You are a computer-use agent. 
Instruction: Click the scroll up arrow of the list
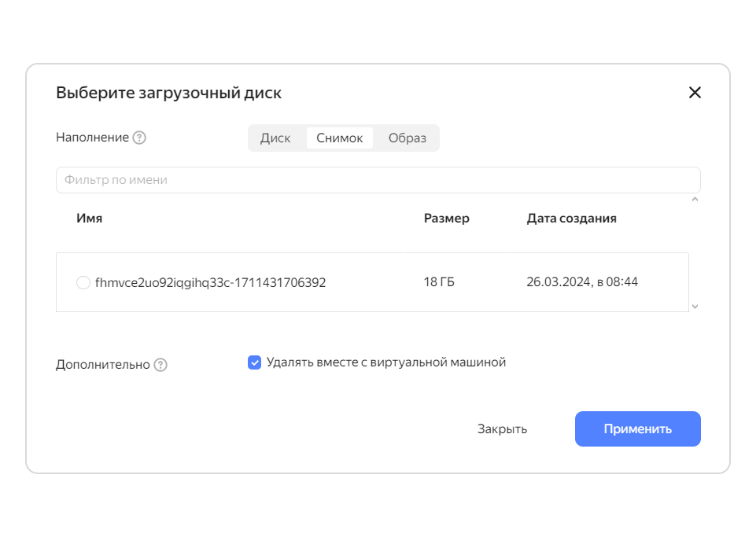pos(695,200)
